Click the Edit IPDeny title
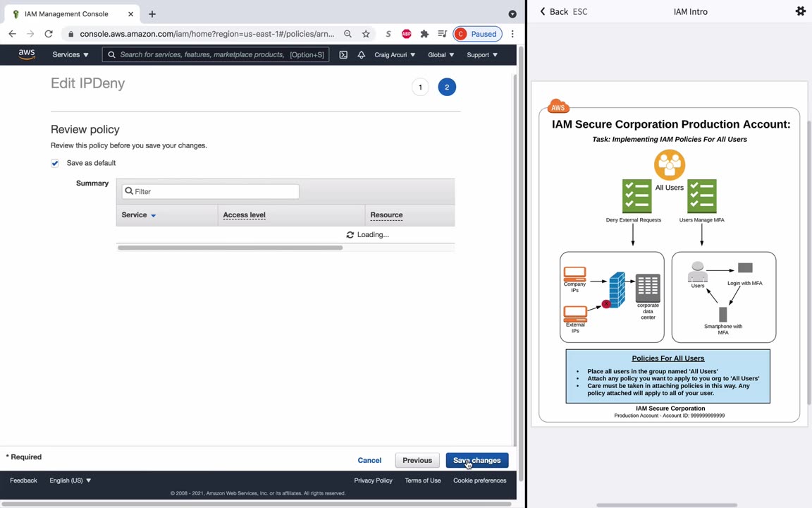 pos(87,83)
